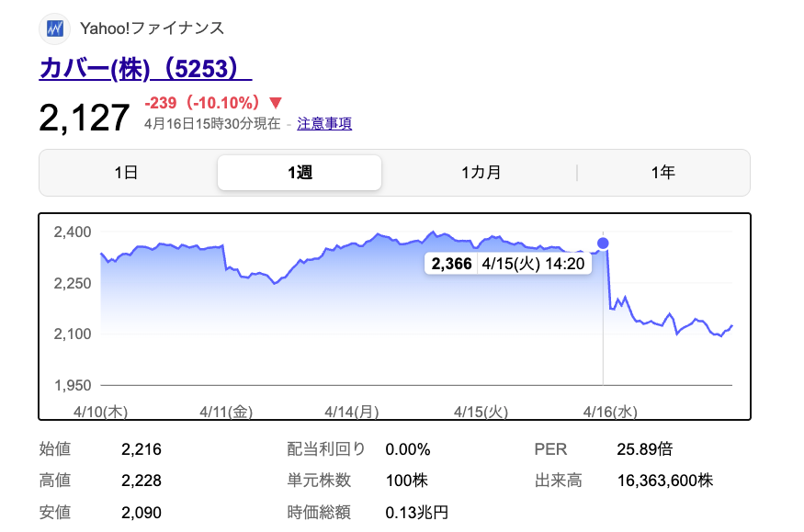Click the 始値 opening price 2,216

(x=141, y=449)
